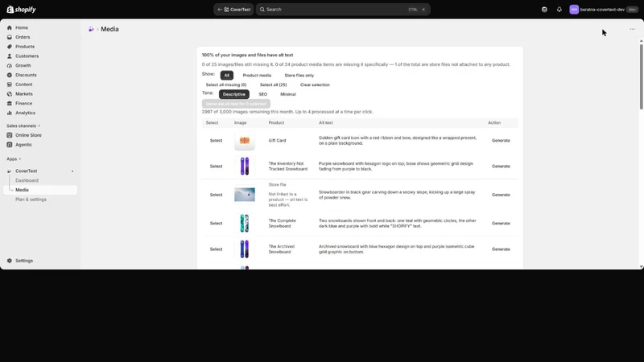Expand Sales channels section
This screenshot has height=362, width=644.
tap(23, 125)
